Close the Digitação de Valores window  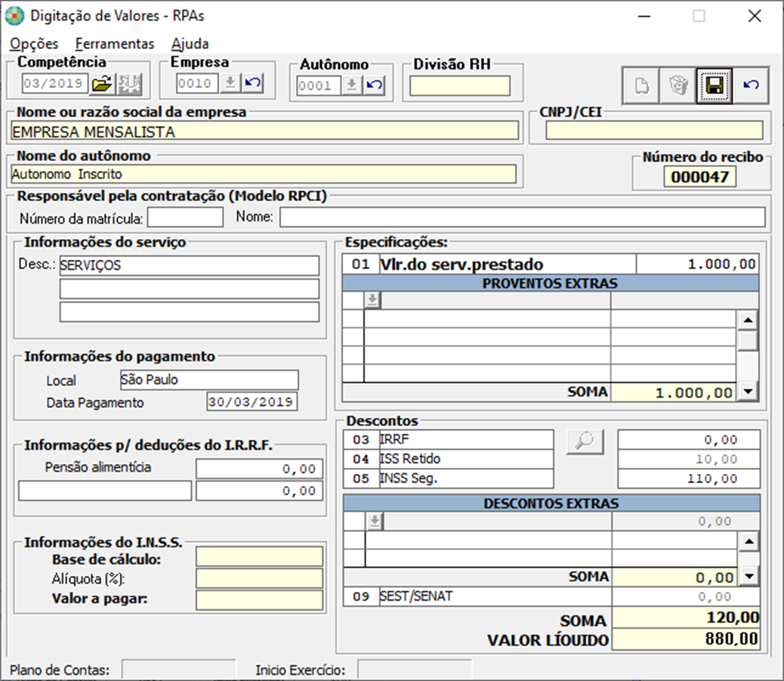(755, 16)
